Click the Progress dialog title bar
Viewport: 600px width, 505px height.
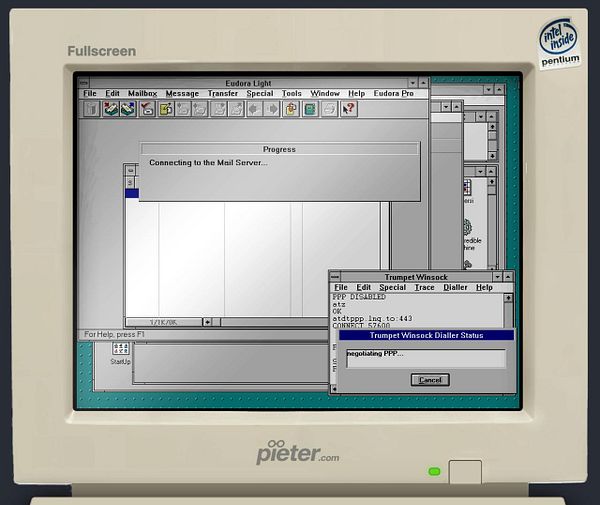pyautogui.click(x=279, y=149)
